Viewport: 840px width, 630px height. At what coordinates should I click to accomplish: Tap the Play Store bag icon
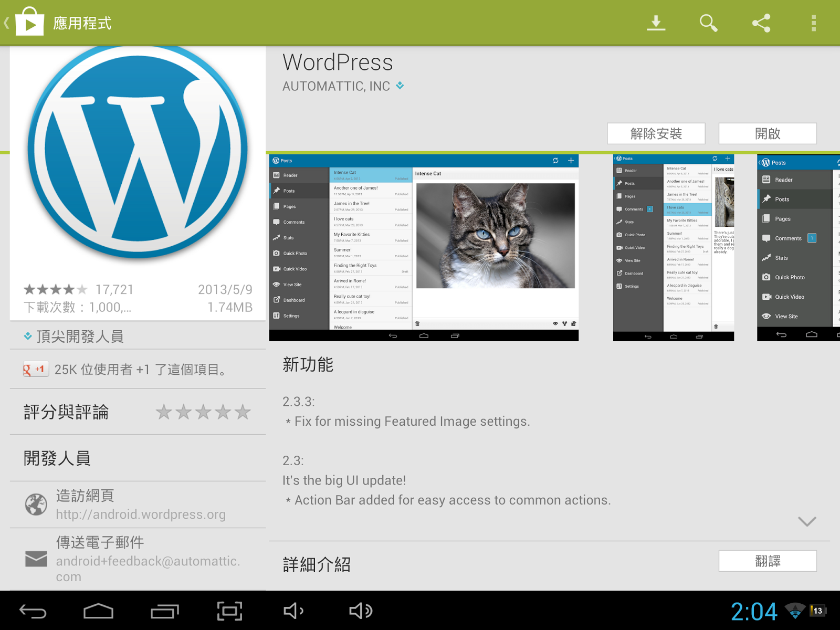point(29,22)
